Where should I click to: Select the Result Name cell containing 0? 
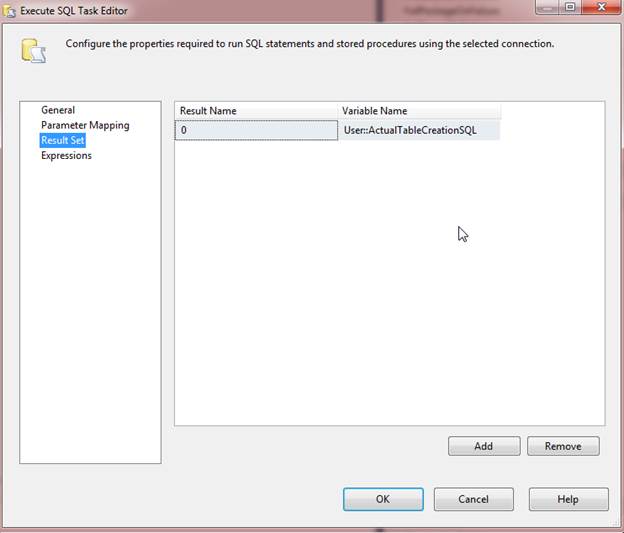256,130
